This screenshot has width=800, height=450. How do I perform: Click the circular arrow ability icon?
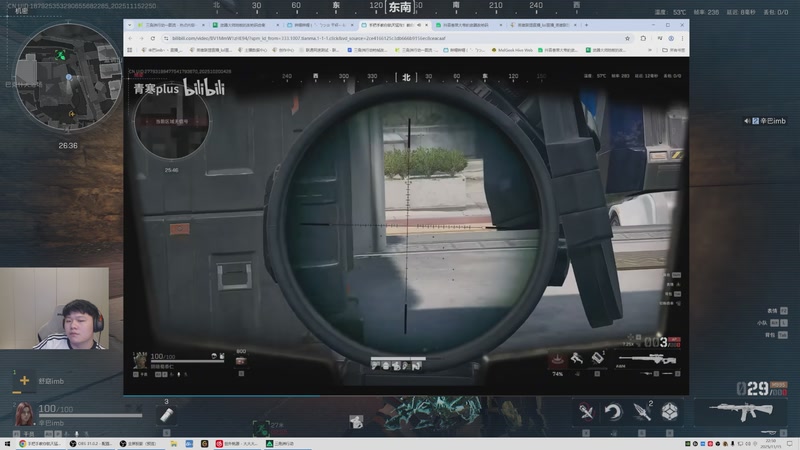pyautogui.click(x=614, y=412)
